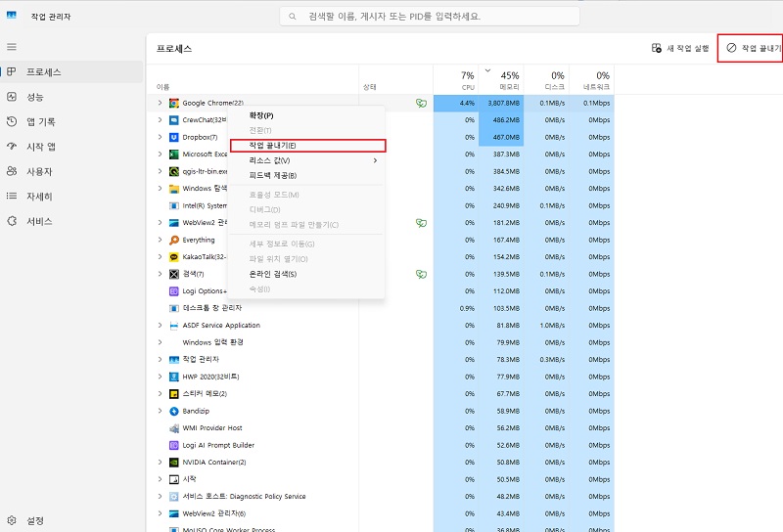
Task: Click the KakaoTalk process icon
Action: click(174, 257)
